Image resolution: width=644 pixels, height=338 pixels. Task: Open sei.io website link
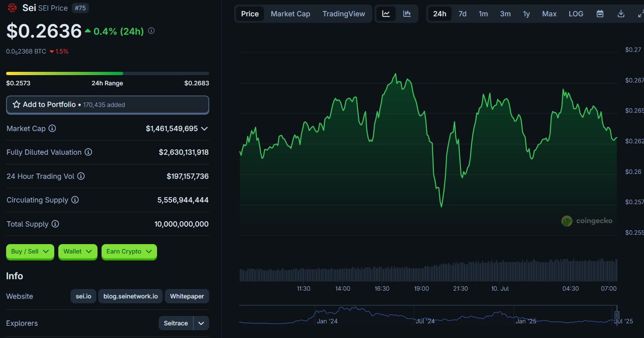(83, 296)
